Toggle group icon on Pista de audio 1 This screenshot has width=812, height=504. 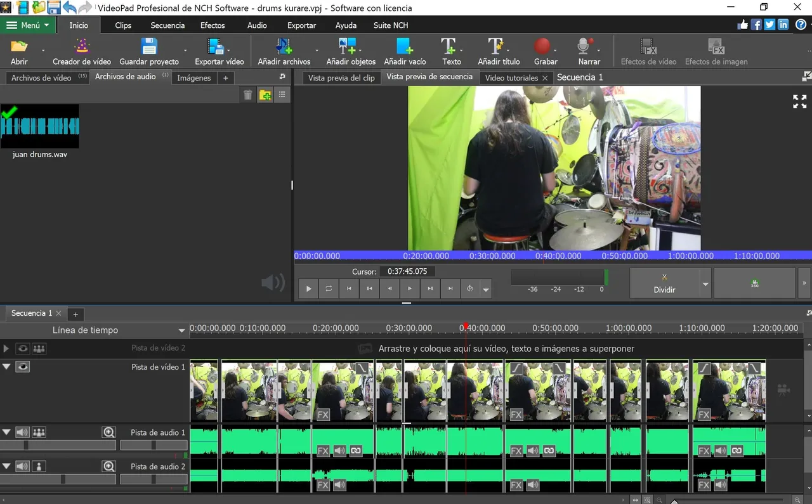click(39, 432)
